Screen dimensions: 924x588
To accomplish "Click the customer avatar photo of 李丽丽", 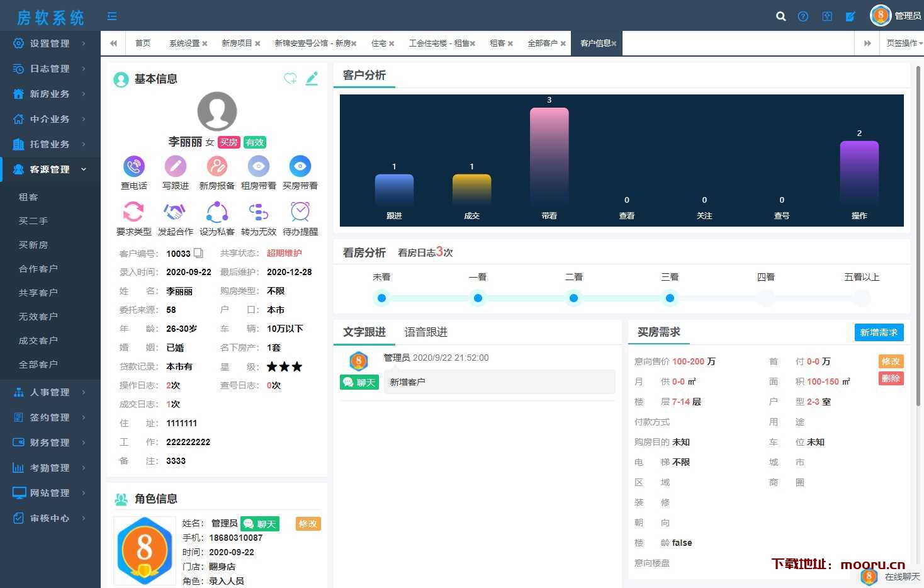I will [x=217, y=111].
